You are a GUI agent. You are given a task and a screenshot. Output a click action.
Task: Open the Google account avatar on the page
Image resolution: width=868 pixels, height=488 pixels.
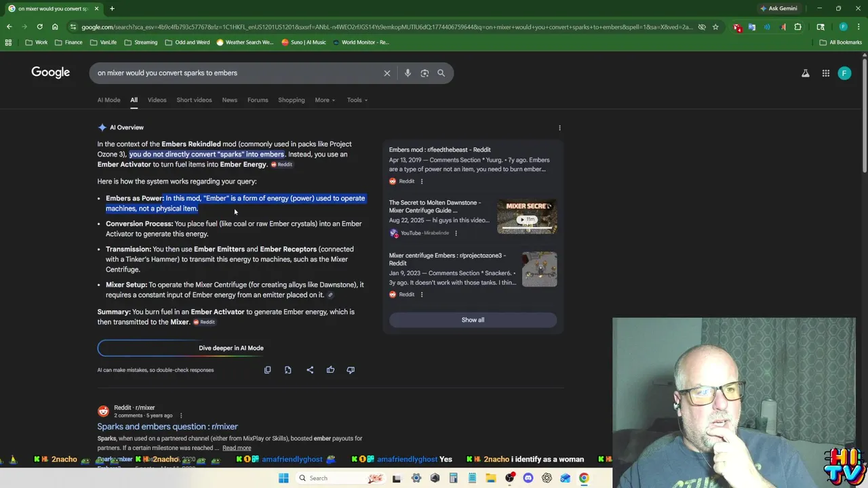pyautogui.click(x=844, y=73)
